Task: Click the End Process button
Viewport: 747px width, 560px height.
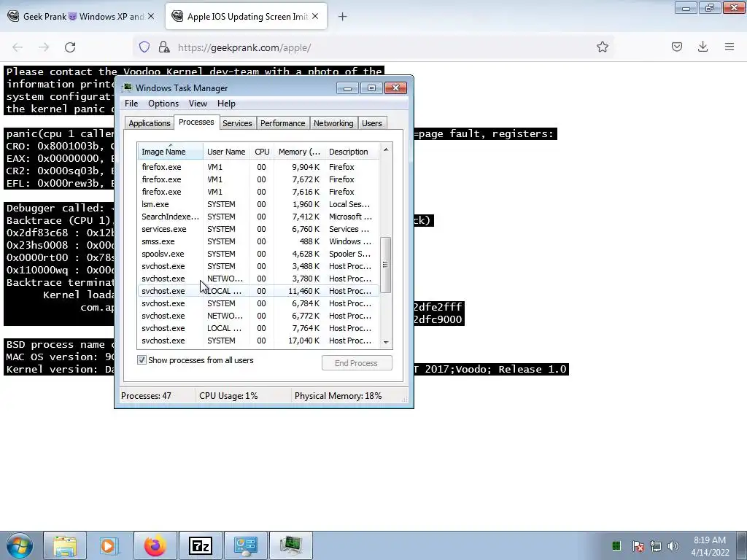Action: [x=356, y=363]
